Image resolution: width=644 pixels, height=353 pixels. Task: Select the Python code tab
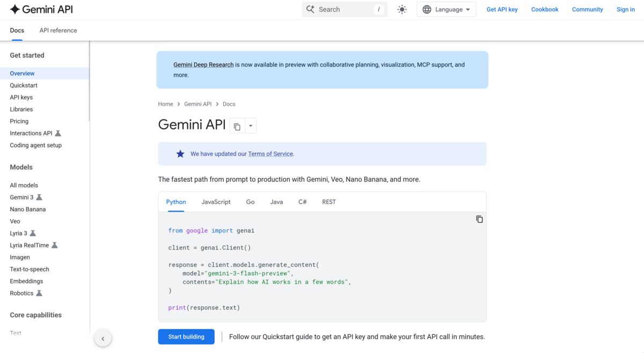point(176,202)
